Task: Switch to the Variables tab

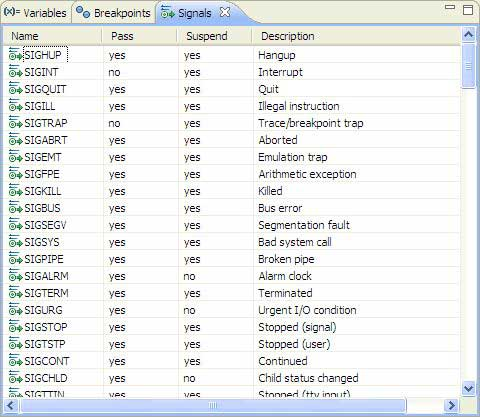Action: click(x=36, y=13)
